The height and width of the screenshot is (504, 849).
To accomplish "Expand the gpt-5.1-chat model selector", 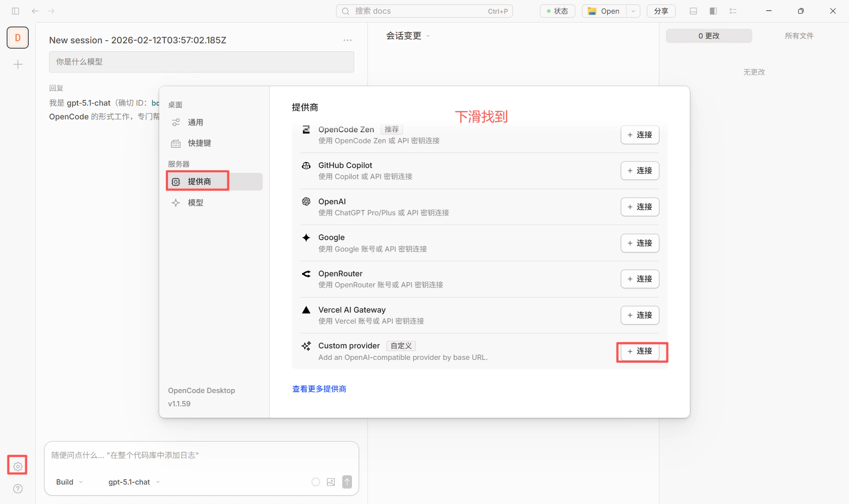I will point(134,482).
